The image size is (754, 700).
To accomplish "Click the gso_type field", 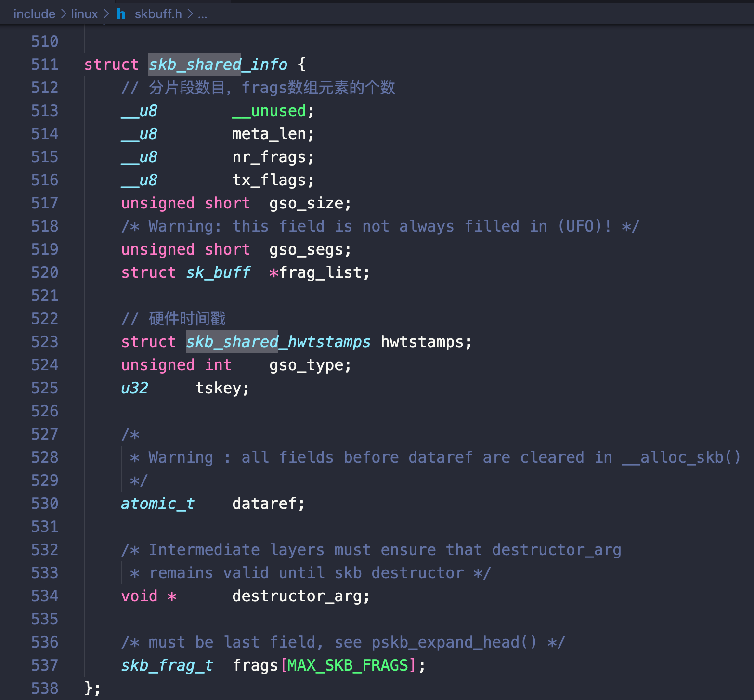I will (306, 365).
